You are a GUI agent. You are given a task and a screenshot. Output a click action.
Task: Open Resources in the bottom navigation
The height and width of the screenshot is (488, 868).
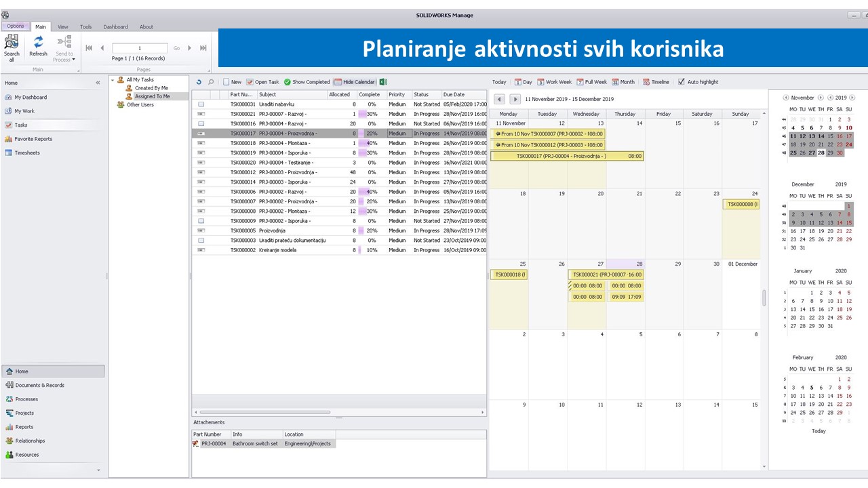[27, 455]
